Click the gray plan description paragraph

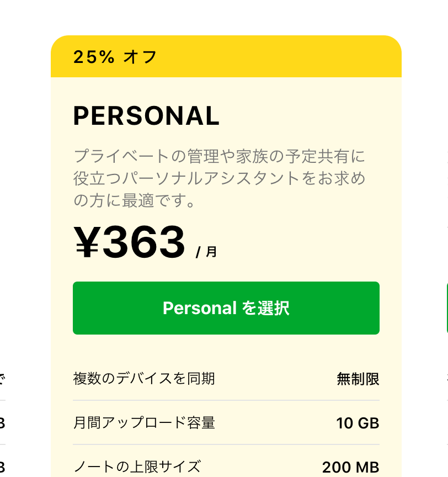pos(220,178)
